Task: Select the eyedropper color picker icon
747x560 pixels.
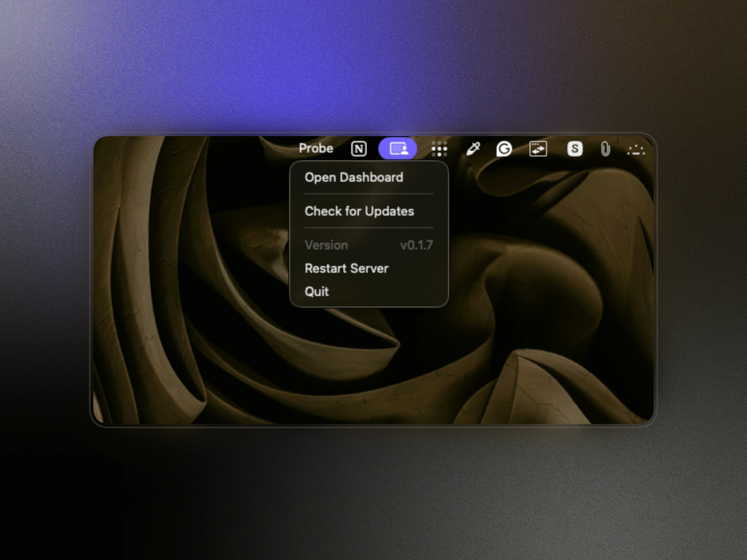Action: (x=473, y=149)
